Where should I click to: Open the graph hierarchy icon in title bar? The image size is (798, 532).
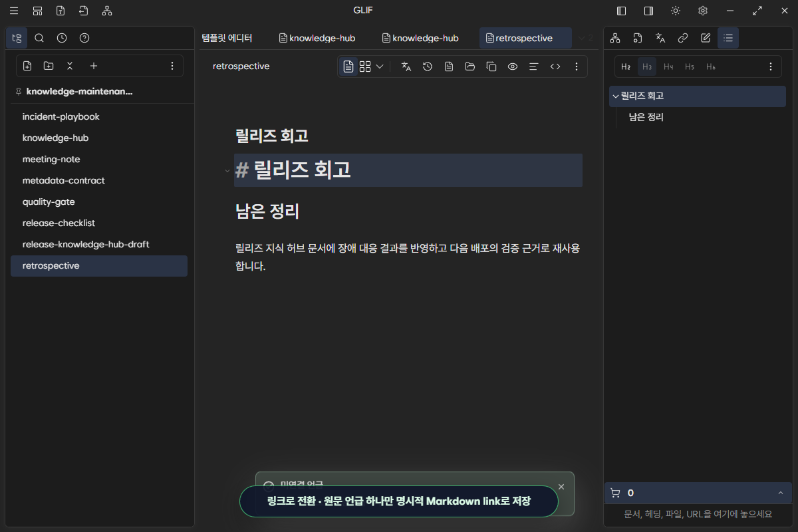coord(107,11)
